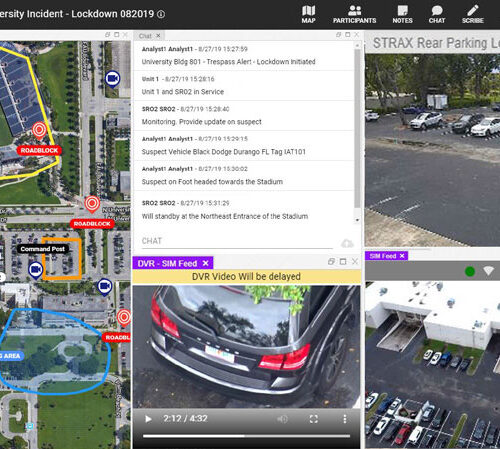500x449 pixels.
Task: Open DVR video more options menu
Action: pos(345,419)
